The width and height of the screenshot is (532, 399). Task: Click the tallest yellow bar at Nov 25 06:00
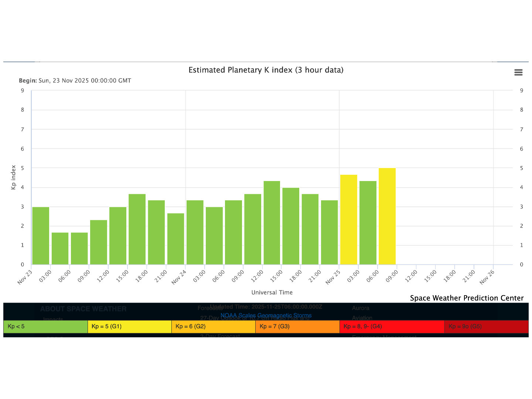[x=387, y=216]
